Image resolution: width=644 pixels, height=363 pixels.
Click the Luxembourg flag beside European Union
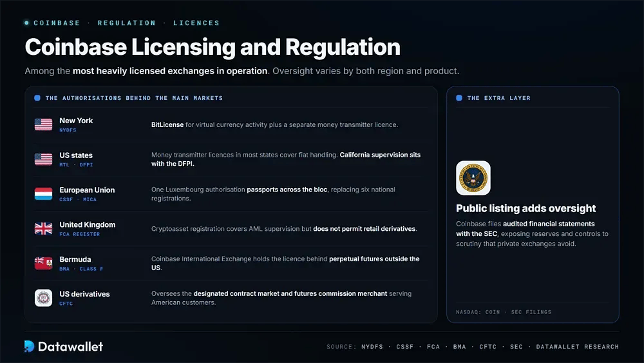tap(44, 193)
